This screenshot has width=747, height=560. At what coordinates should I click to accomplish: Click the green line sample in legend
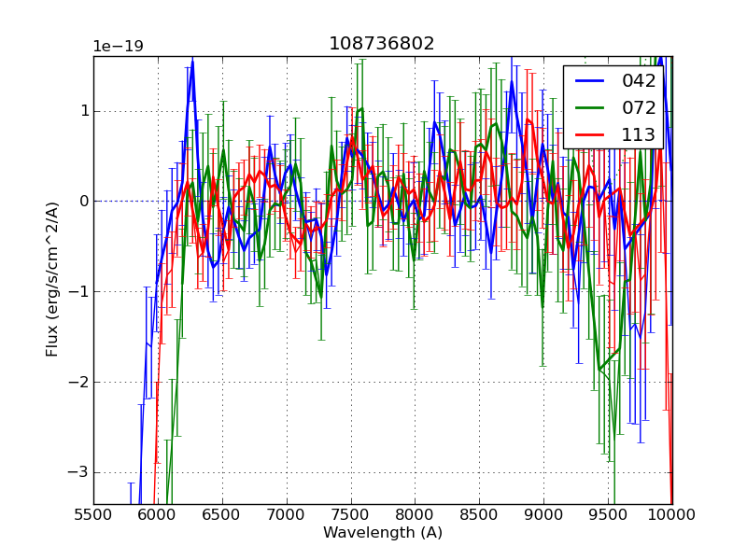coord(587,108)
